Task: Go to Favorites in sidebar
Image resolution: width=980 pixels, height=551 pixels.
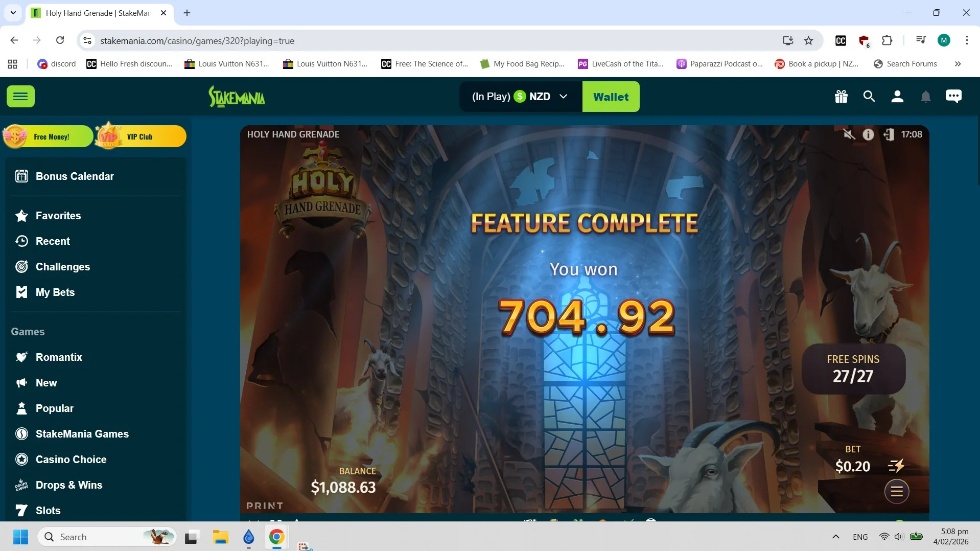Action: (58, 216)
